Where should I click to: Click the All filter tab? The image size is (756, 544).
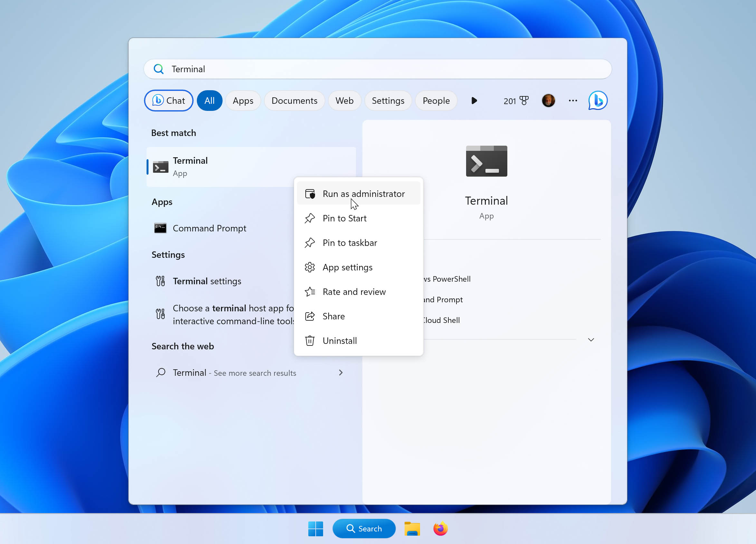click(x=209, y=100)
